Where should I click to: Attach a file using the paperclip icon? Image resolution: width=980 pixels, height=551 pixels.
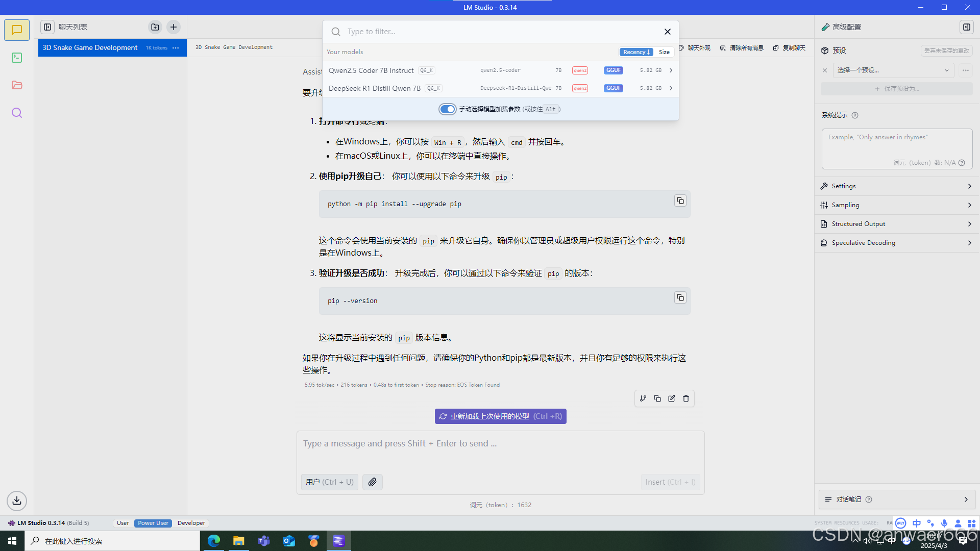click(x=373, y=482)
